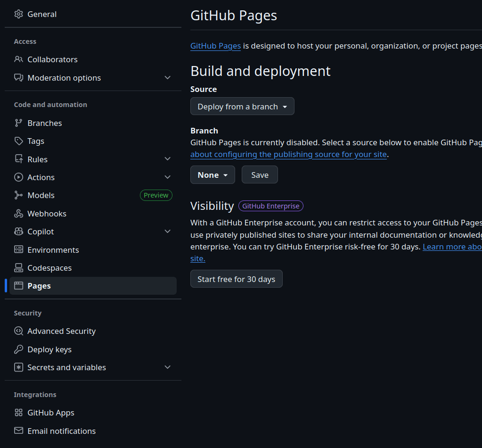Click the Pages browser icon
Screen dimensions: 482x448
(18, 286)
